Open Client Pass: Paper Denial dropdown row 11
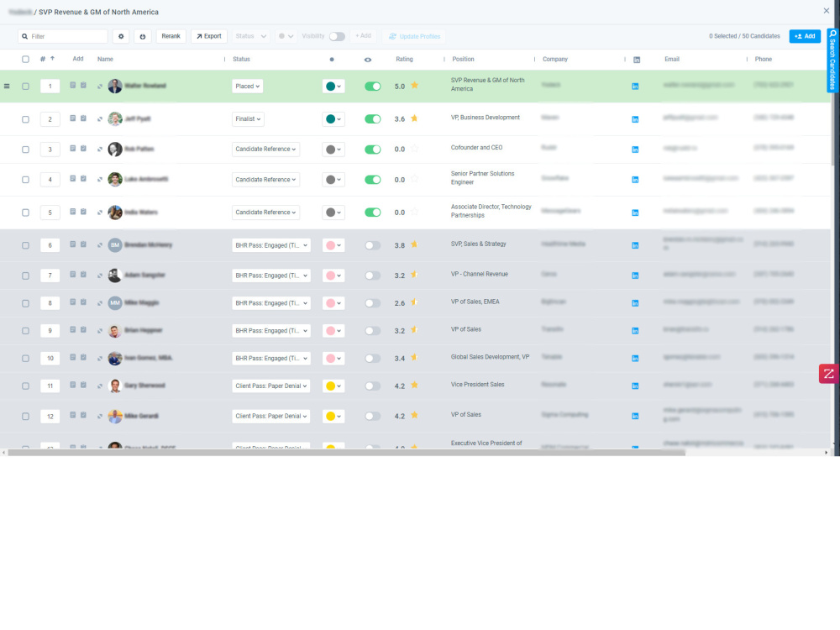Screen dimensions: 840x630 (271, 386)
